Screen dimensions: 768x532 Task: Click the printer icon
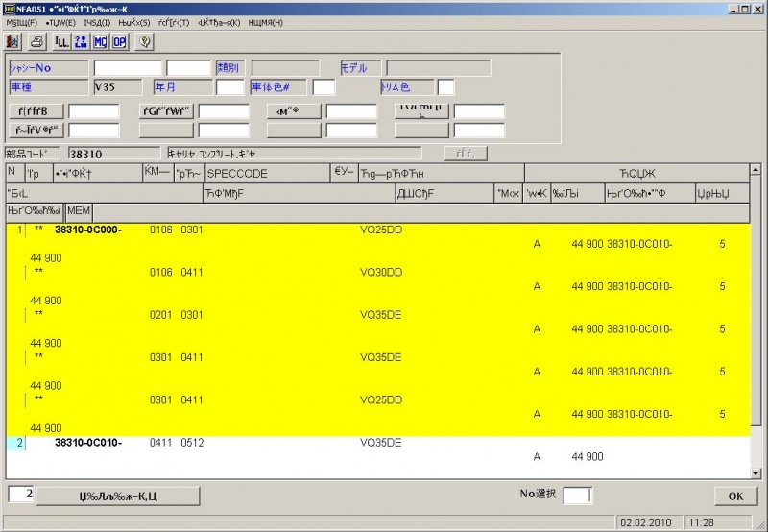click(x=36, y=41)
